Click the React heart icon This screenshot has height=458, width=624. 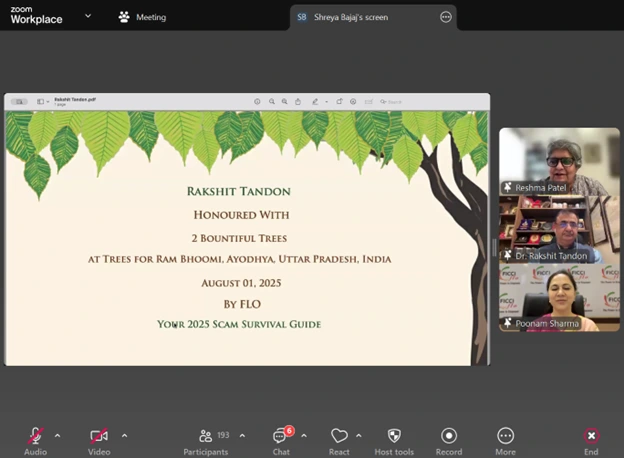pos(339,437)
